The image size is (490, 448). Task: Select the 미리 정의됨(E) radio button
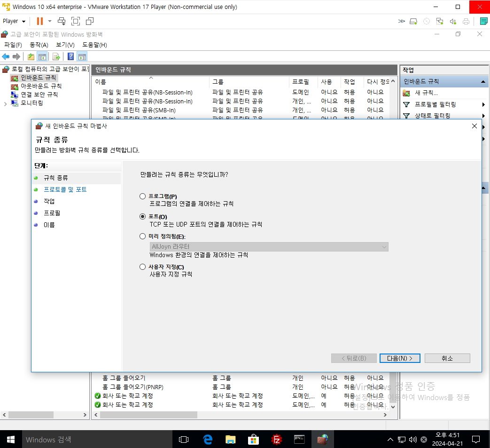tap(142, 236)
